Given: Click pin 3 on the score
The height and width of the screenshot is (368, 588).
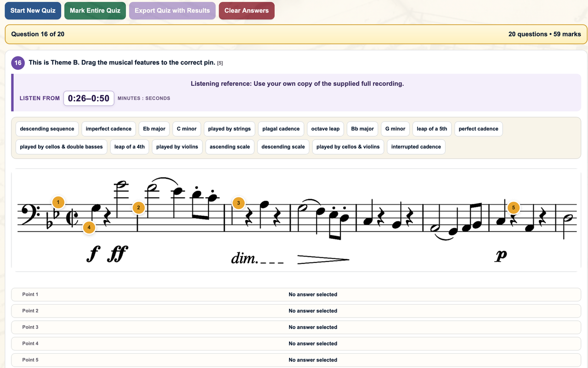Looking at the screenshot, I should [238, 203].
